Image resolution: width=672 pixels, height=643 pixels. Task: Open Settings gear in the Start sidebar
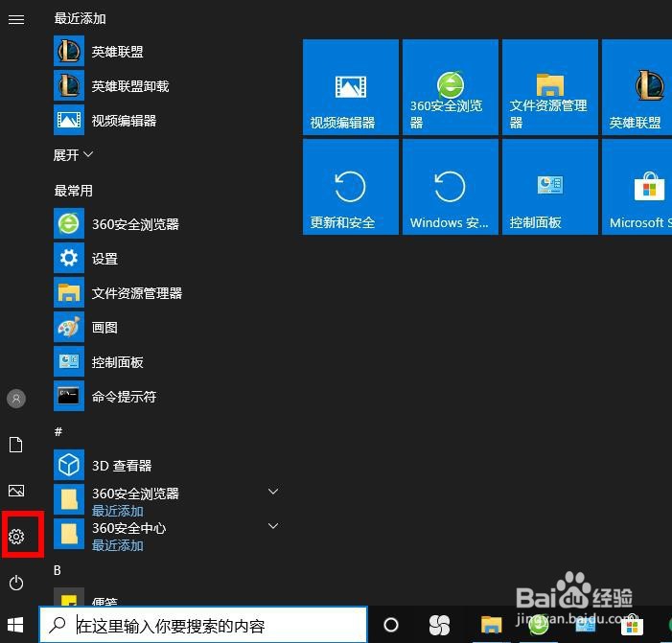pyautogui.click(x=16, y=537)
